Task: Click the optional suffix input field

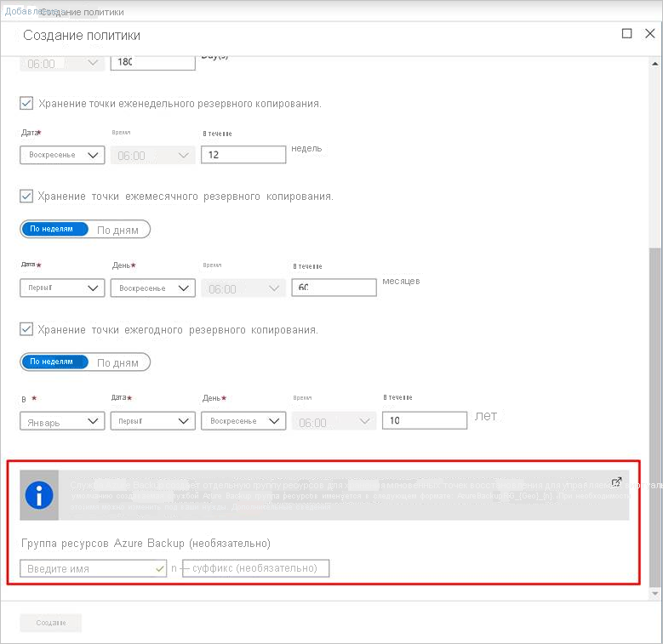Action: click(258, 568)
